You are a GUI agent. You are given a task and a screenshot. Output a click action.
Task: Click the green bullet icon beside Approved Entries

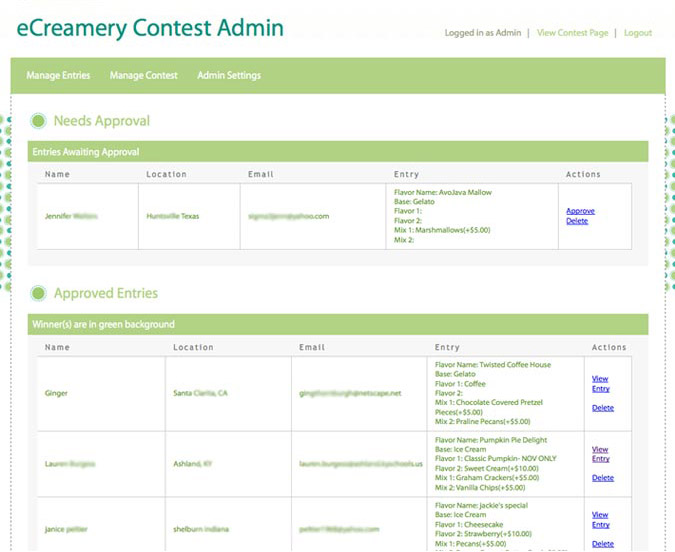tap(38, 293)
